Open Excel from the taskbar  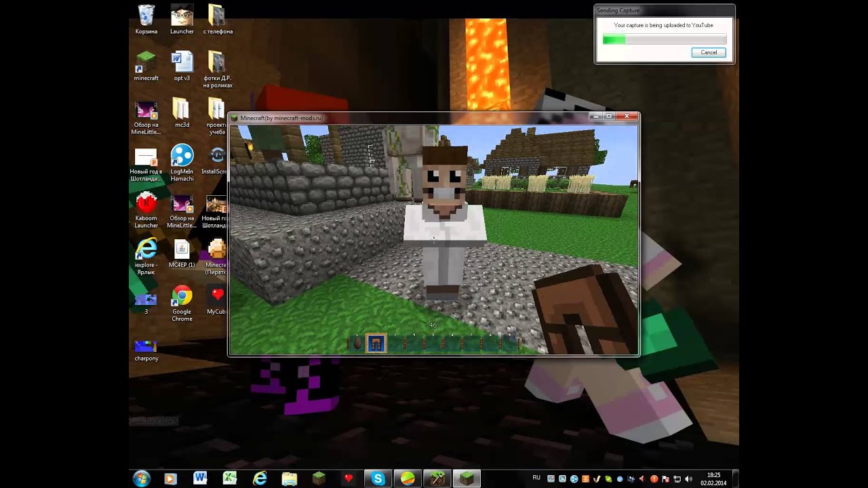pos(230,479)
